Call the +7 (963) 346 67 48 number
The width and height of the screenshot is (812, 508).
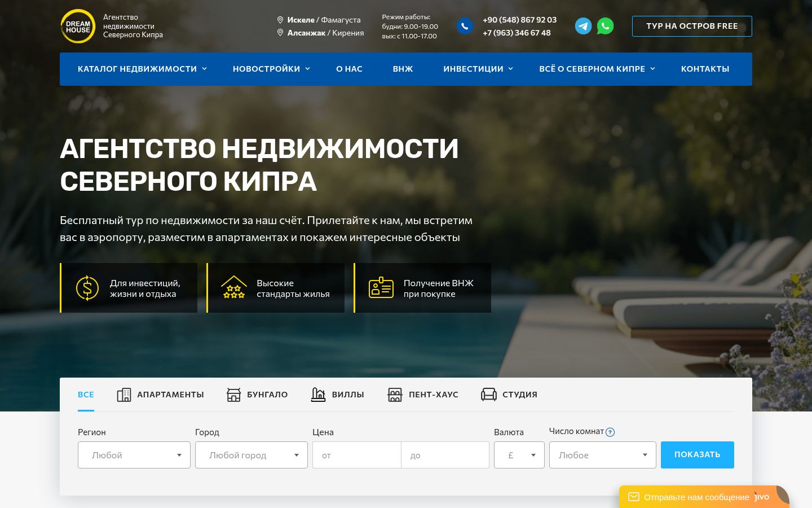point(517,33)
